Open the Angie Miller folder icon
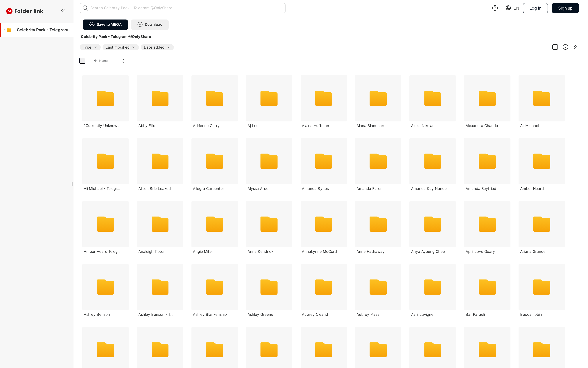Screen dimensions: 588x368 pos(215,224)
